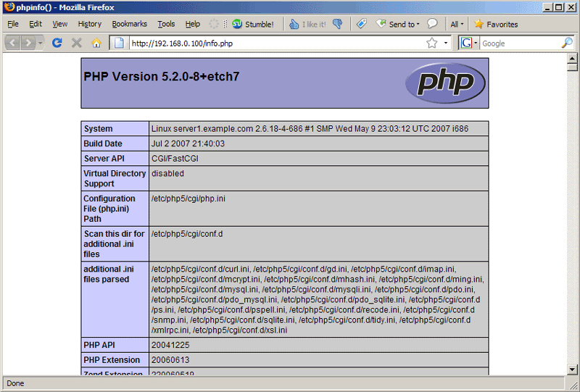This screenshot has width=580, height=392.
Task: Click the speech bubble comments icon
Action: (x=432, y=24)
